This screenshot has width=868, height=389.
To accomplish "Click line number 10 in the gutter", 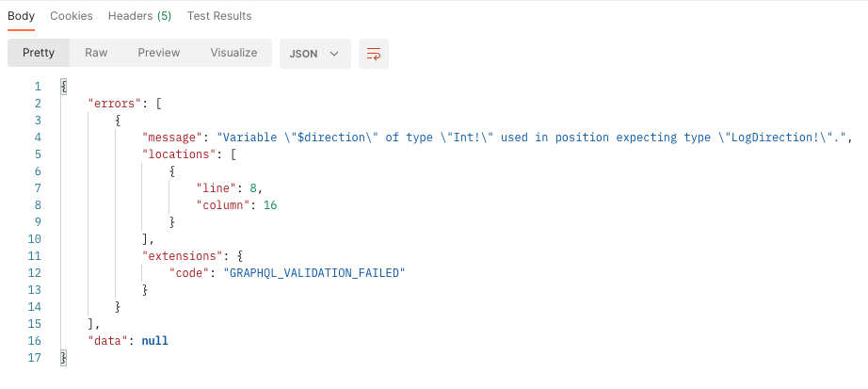I will (34, 239).
